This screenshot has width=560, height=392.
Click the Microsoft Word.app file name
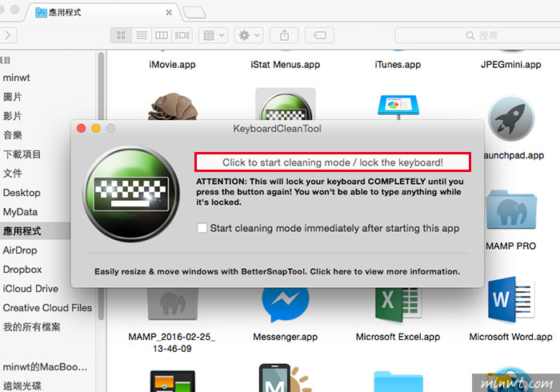[510, 337]
